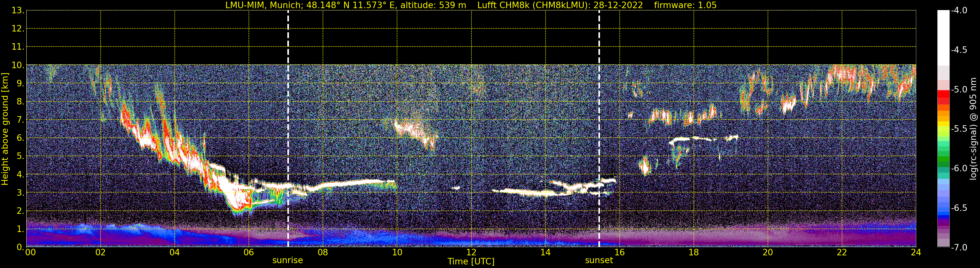This screenshot has width=980, height=268.
Task: Click the '9.' height axis tick label
Action: tap(20, 83)
